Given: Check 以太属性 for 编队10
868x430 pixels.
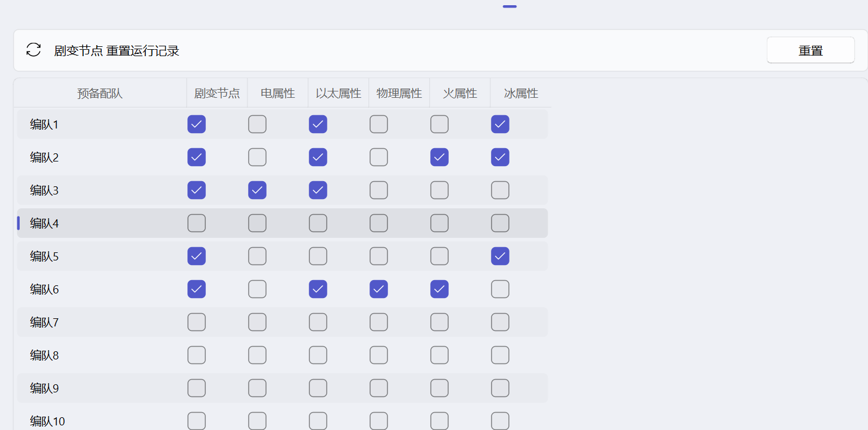Looking at the screenshot, I should click(x=318, y=421).
